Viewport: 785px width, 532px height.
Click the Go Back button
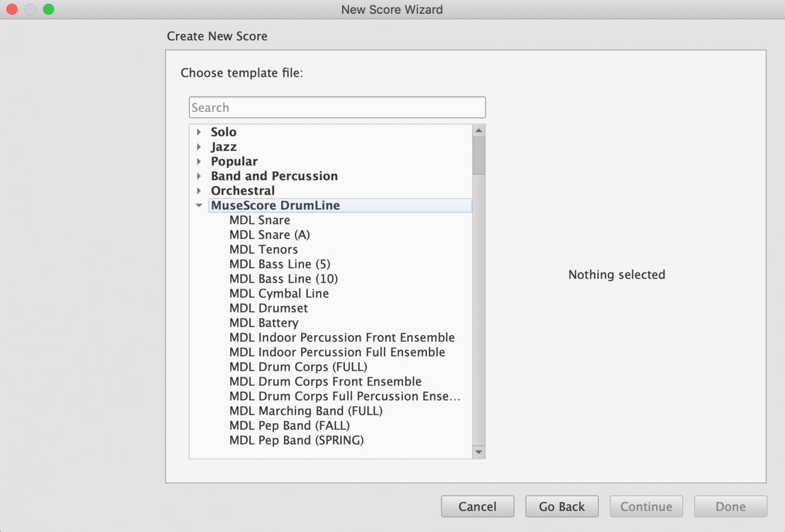[x=562, y=506]
